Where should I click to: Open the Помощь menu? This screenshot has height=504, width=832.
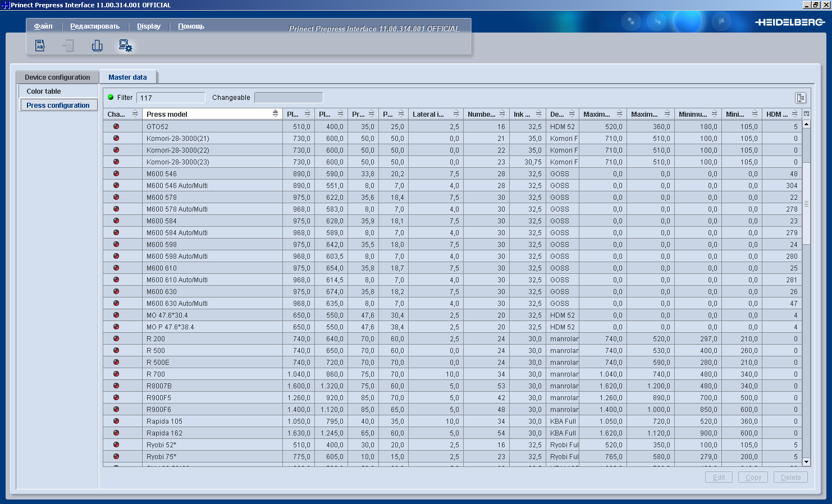(x=191, y=26)
